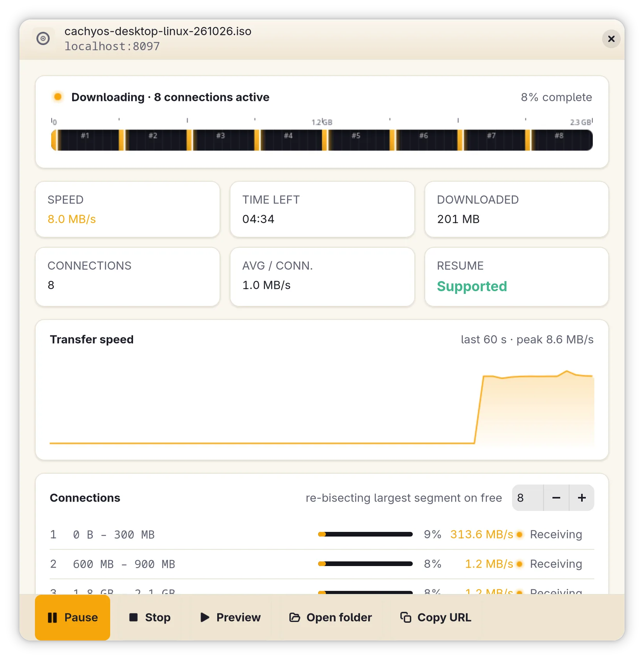Image resolution: width=644 pixels, height=660 pixels.
Task: Click the progress bar of connection 1
Action: (x=365, y=535)
